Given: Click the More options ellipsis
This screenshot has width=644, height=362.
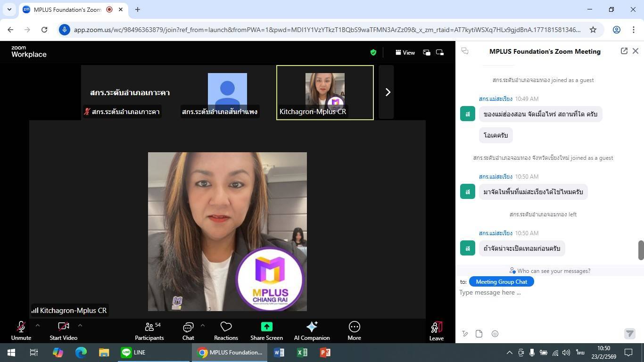Looking at the screenshot, I should (x=354, y=327).
